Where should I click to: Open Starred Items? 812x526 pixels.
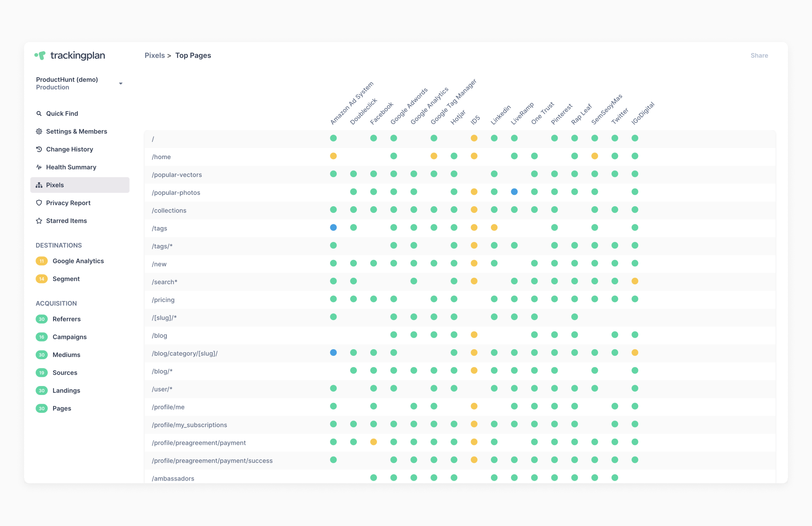click(66, 221)
